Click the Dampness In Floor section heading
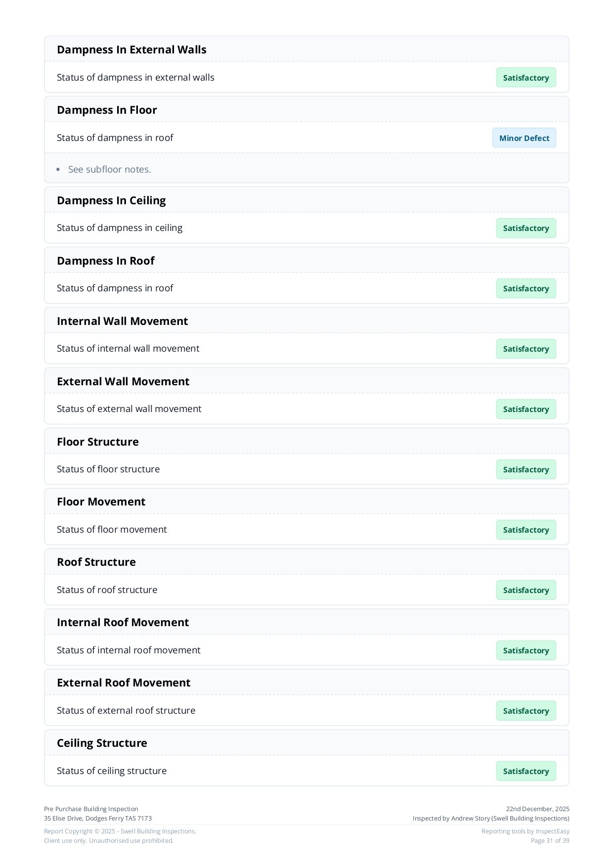Screen dimensions: 614x868 [107, 110]
